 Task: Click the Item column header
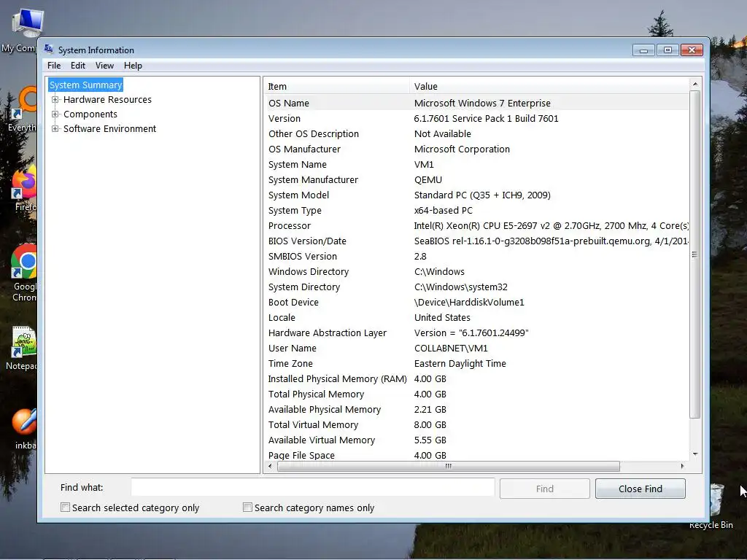337,86
